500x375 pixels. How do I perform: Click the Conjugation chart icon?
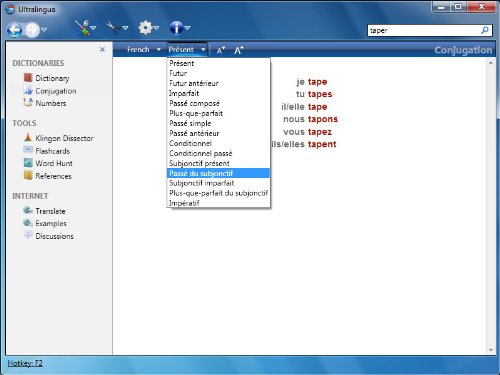(28, 90)
